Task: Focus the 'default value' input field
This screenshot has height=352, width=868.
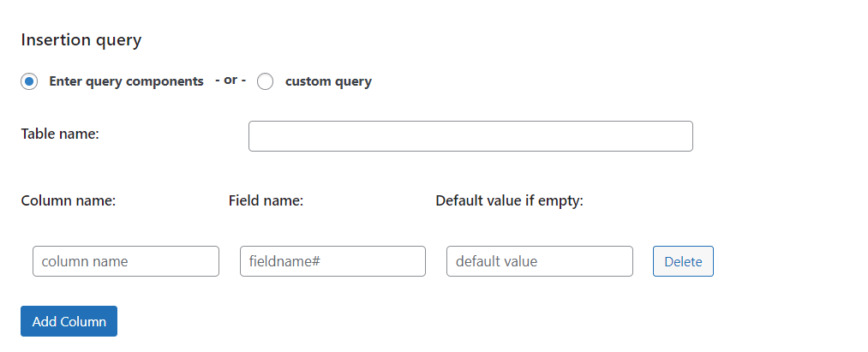Action: 539,261
